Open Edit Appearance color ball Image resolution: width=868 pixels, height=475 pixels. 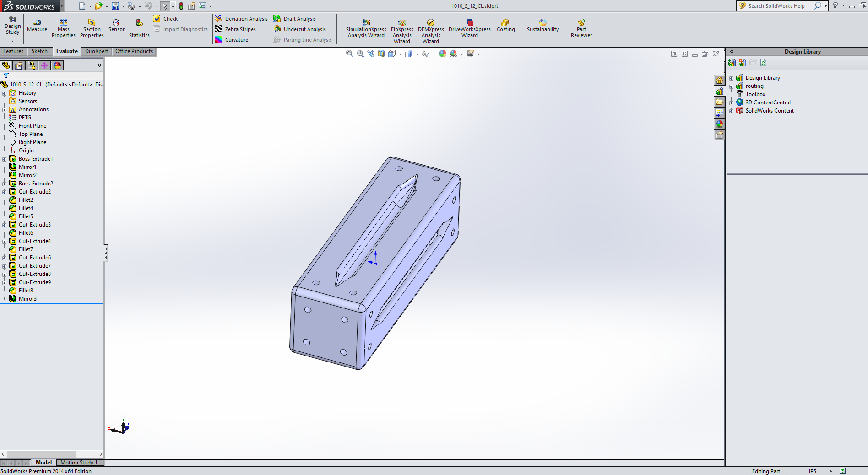click(443, 54)
